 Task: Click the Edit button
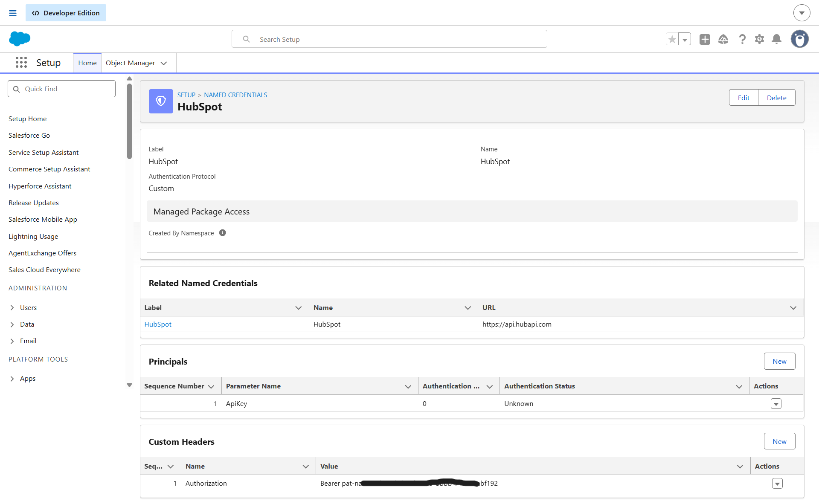click(743, 98)
